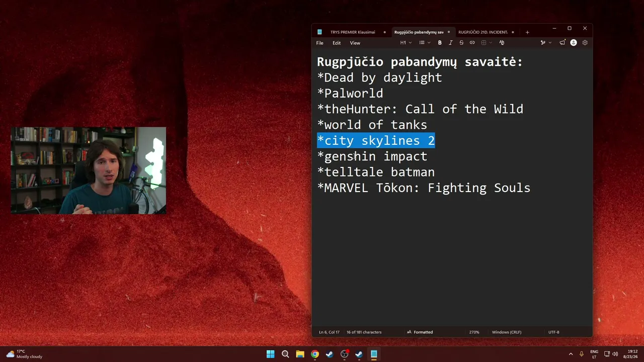644x362 pixels.
Task: Click Ln 6, Col 17 position indicator
Action: coord(329,332)
